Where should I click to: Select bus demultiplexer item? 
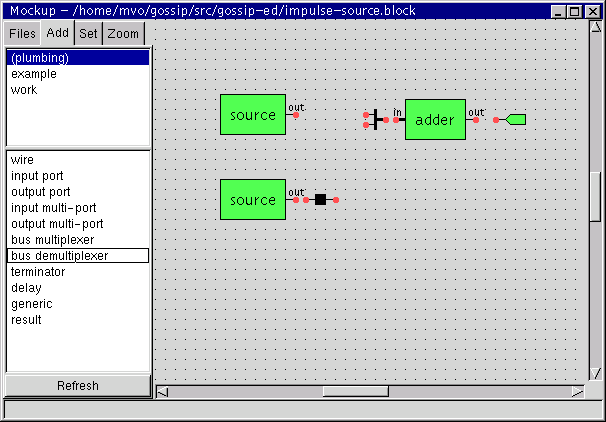tap(78, 255)
